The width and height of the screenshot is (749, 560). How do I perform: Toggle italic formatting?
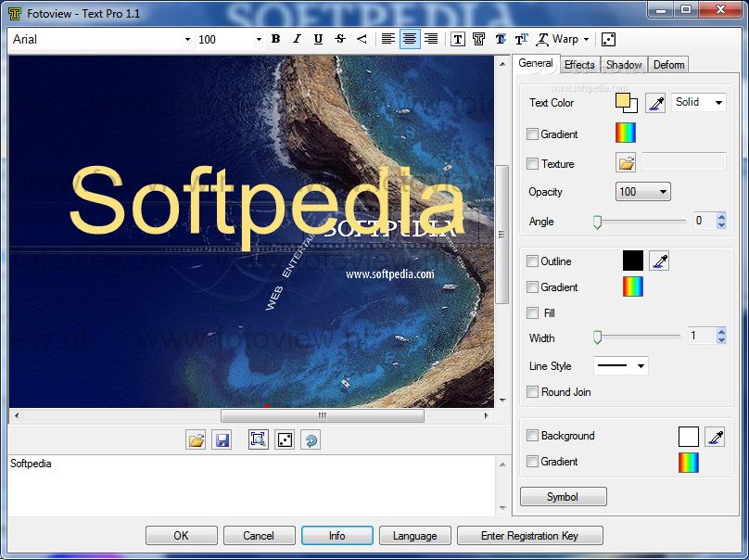298,39
